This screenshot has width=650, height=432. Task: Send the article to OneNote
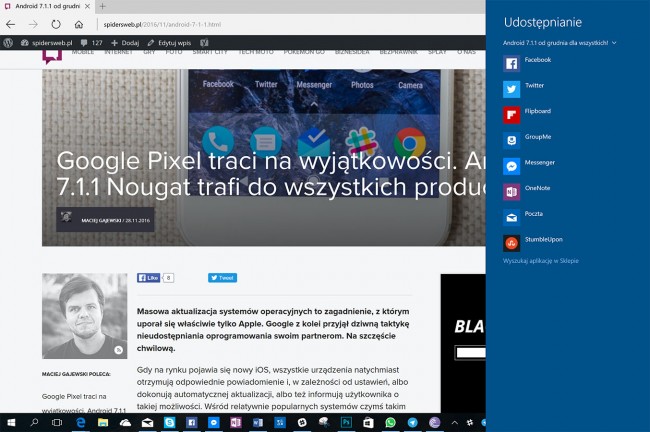[527, 192]
